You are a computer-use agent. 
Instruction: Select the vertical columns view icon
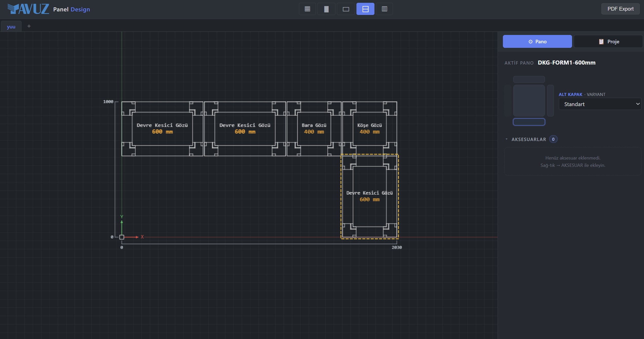(384, 9)
